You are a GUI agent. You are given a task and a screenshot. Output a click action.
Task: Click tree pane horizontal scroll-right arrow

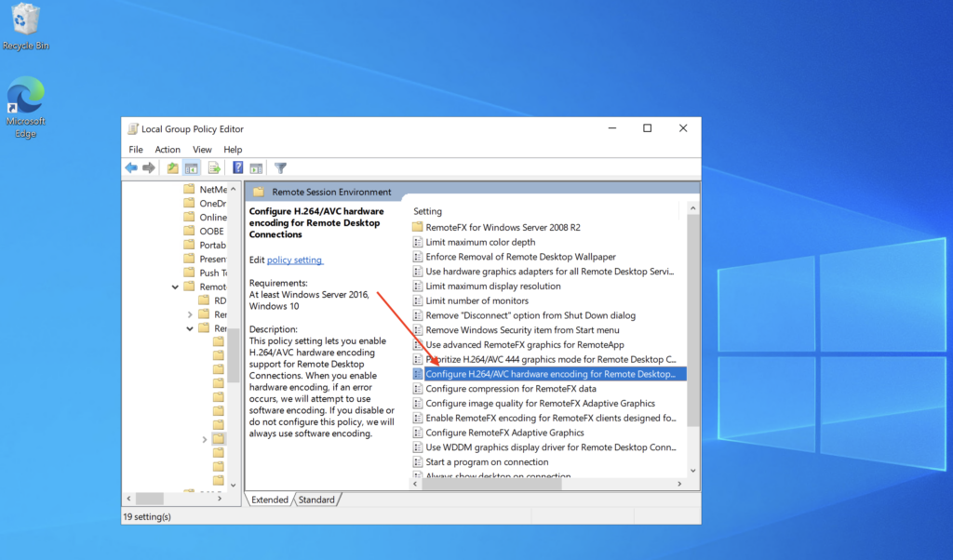(220, 499)
